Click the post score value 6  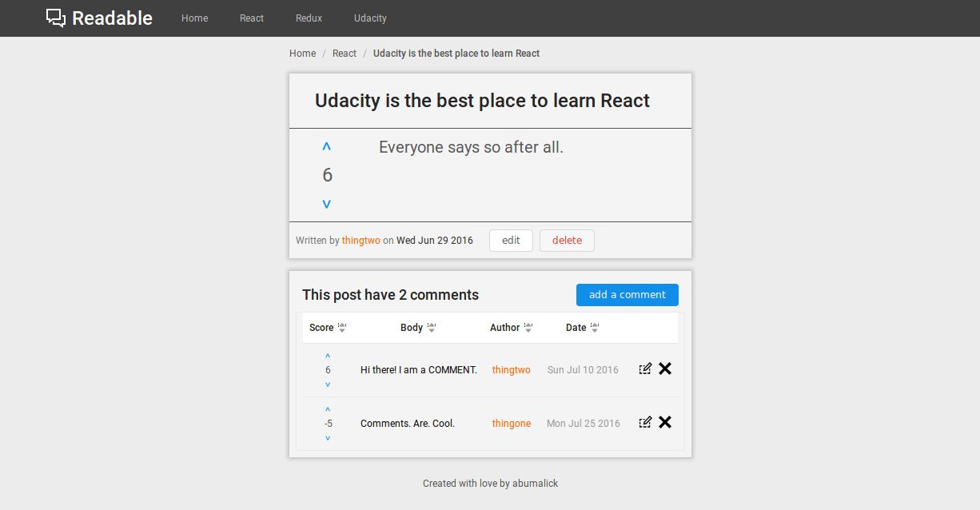[327, 175]
